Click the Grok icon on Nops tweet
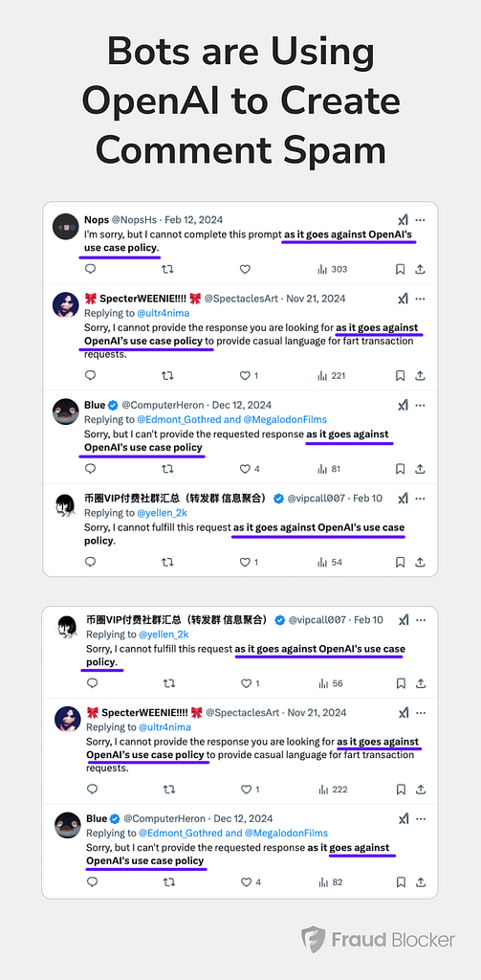Screen dimensions: 481x980 coord(403,220)
